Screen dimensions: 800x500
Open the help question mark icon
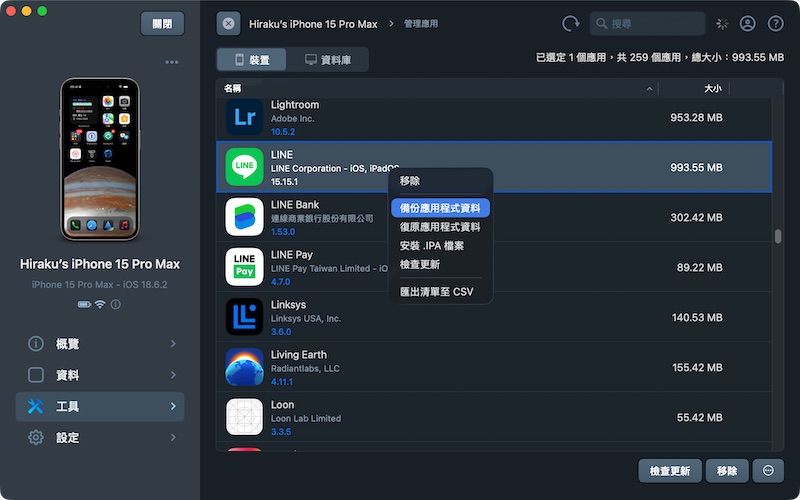click(x=776, y=23)
